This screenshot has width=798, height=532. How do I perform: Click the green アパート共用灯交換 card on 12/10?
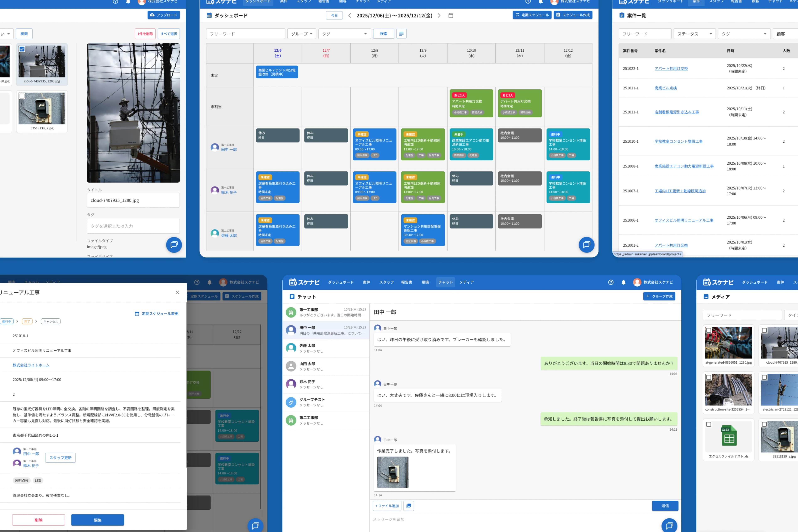471,103
